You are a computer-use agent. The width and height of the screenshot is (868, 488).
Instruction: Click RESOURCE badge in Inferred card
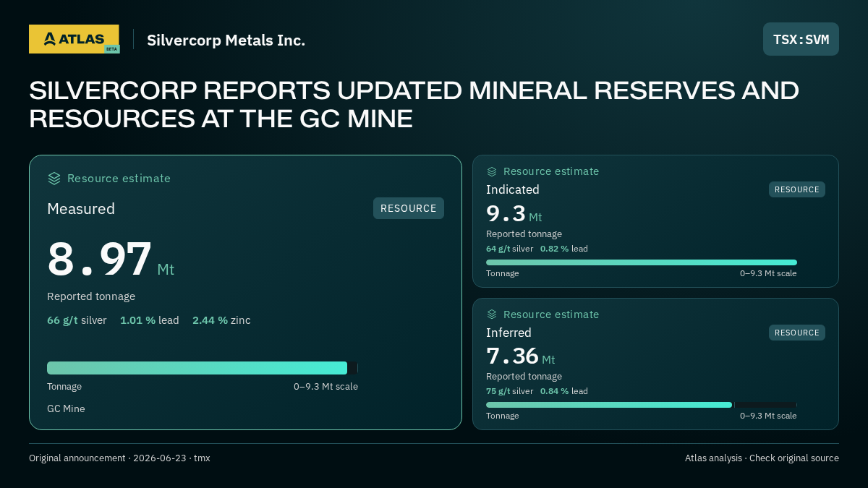(x=797, y=333)
